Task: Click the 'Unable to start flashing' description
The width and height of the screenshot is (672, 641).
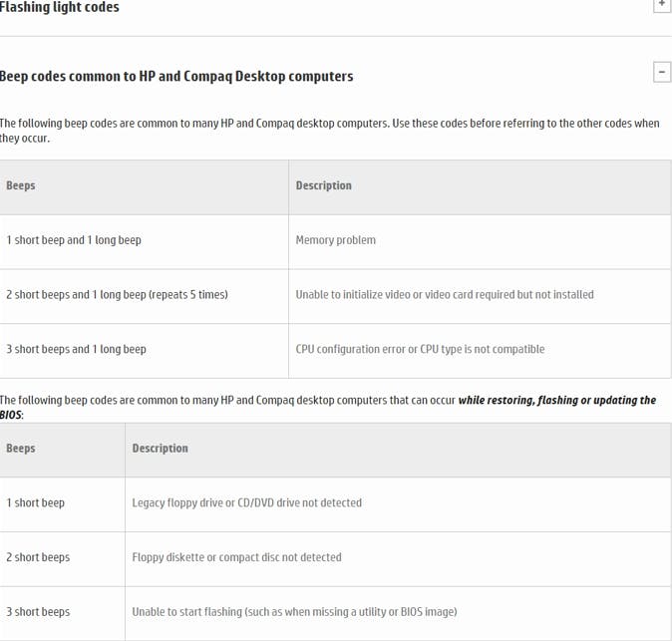Action: point(294,612)
